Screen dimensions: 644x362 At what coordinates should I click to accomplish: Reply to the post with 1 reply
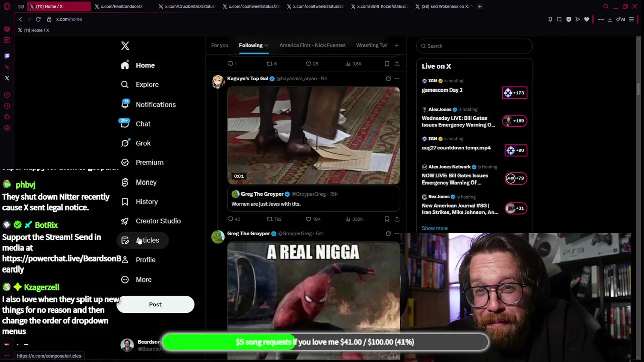(x=232, y=64)
